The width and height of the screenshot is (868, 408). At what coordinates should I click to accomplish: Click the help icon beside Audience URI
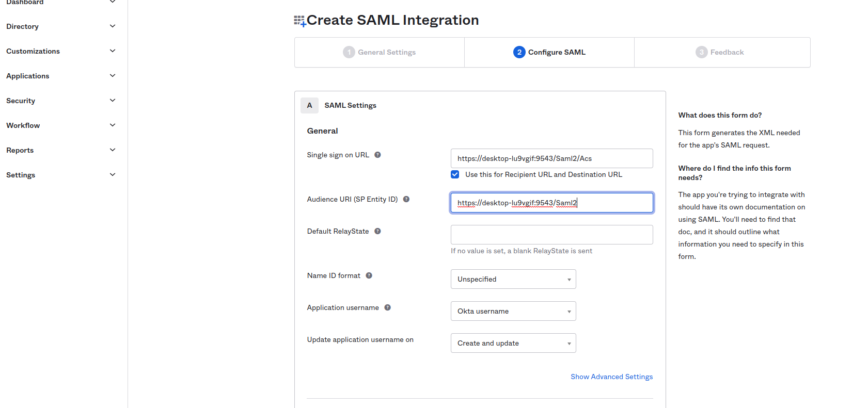point(406,199)
